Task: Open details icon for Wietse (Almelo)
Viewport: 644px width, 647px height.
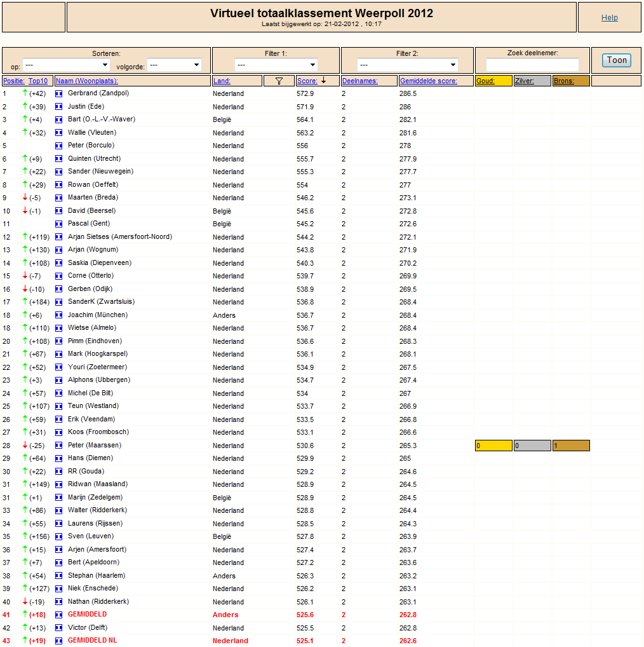Action: point(59,328)
